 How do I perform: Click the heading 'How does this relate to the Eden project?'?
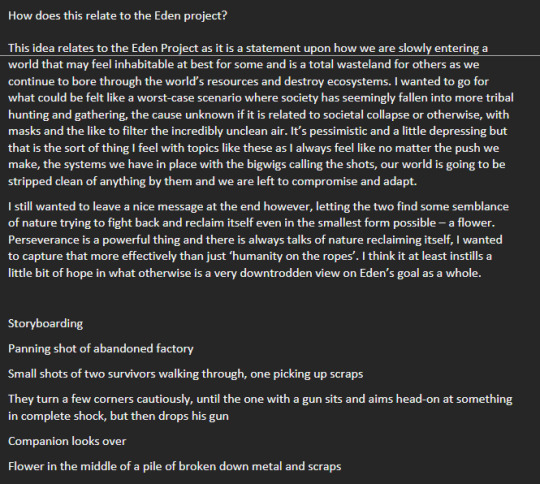pos(117,16)
